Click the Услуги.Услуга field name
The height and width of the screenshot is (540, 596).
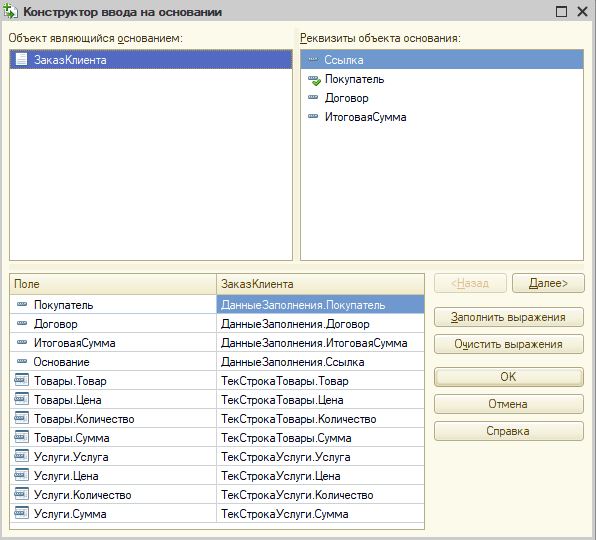pos(71,457)
